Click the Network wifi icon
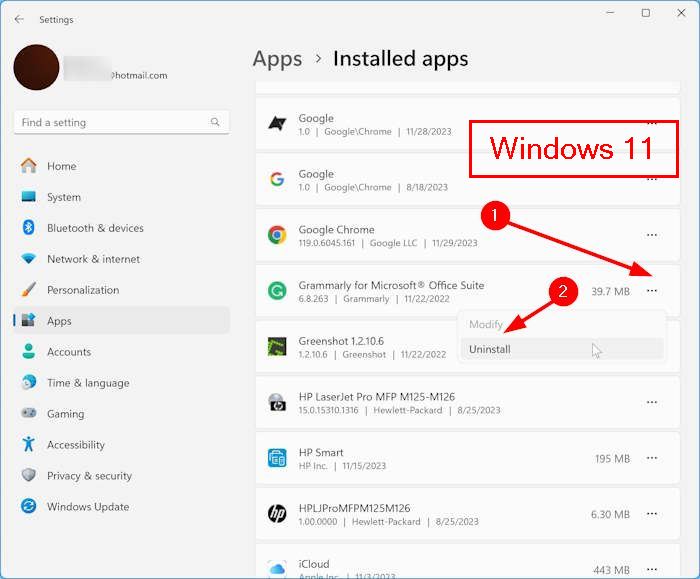 click(29, 258)
